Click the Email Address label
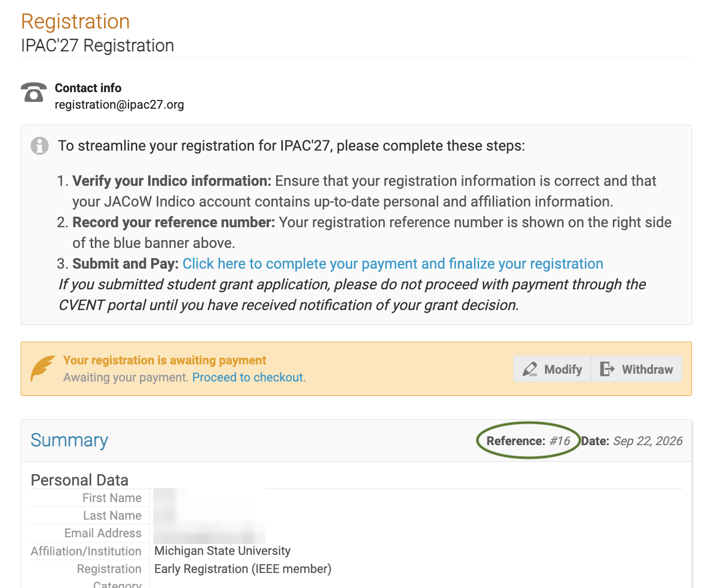 click(x=103, y=533)
